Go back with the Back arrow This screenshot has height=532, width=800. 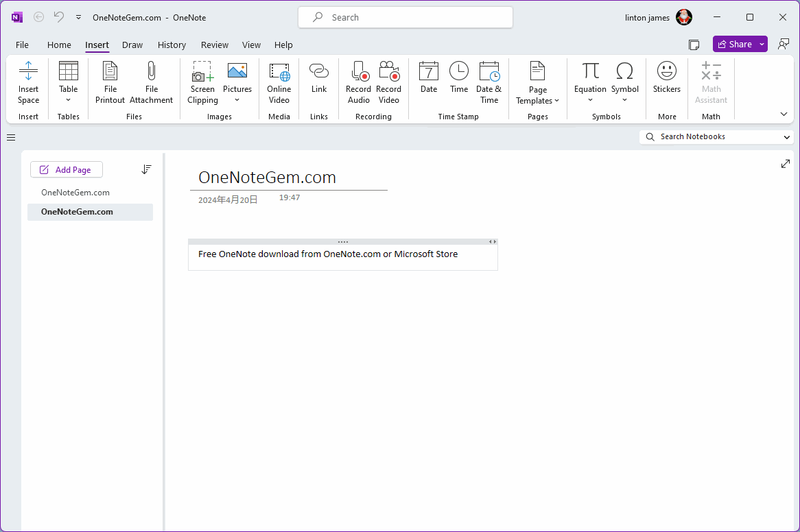39,17
